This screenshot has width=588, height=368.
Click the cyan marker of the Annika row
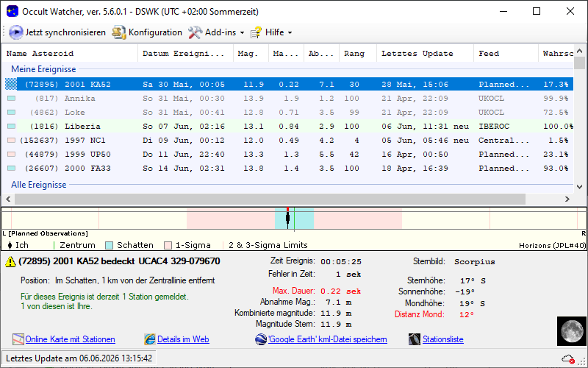coord(11,99)
